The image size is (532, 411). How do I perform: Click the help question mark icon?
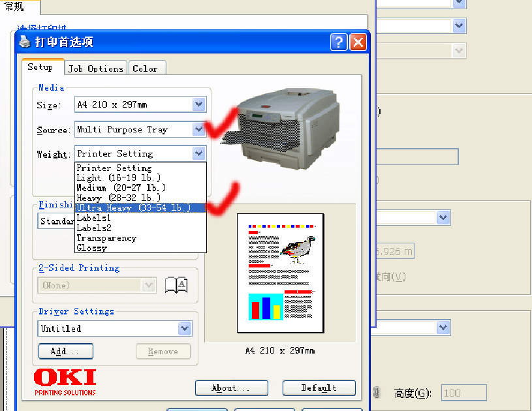pos(338,42)
